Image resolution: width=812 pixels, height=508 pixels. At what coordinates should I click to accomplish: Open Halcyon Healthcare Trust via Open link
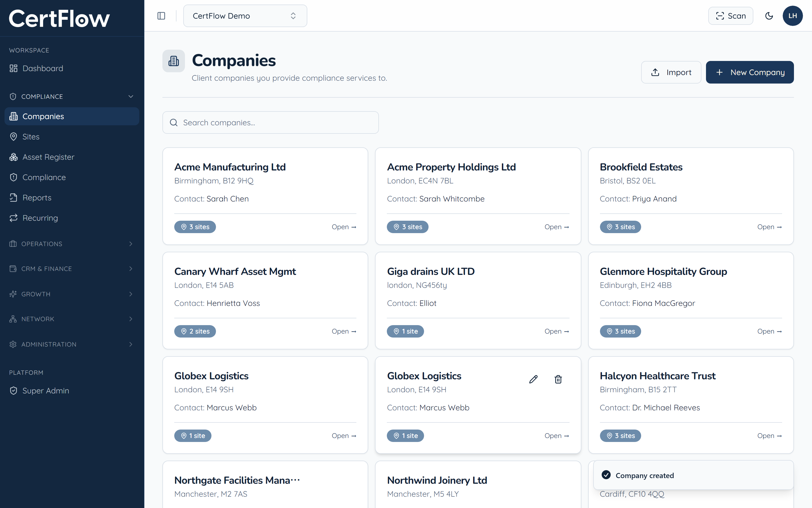[769, 436]
